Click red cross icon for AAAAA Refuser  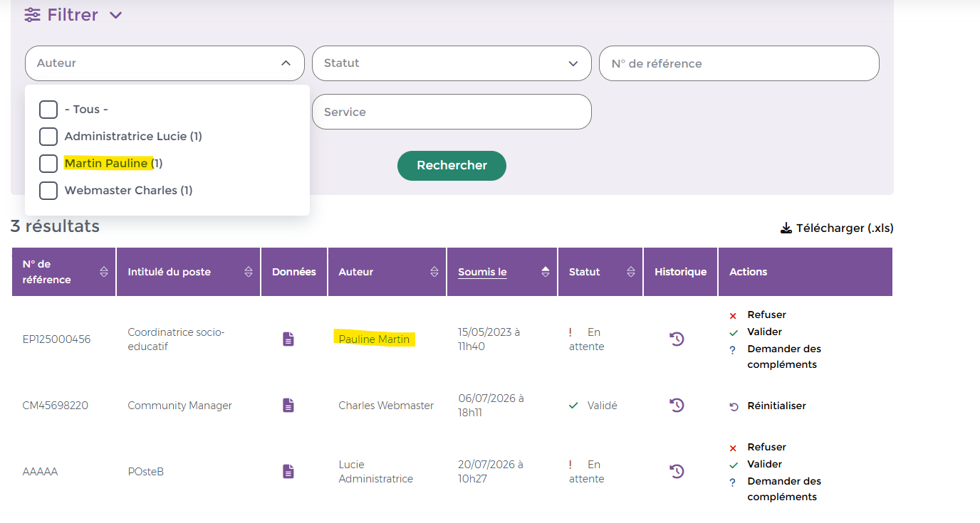coord(733,448)
